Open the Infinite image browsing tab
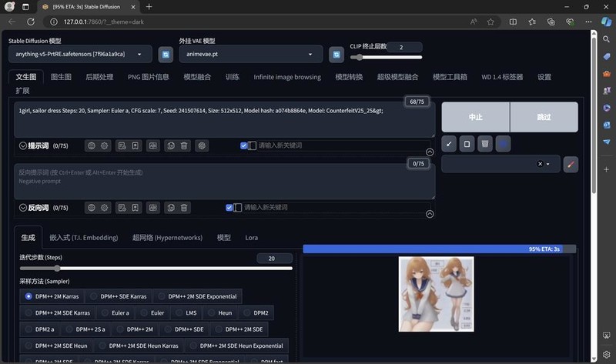 [287, 77]
